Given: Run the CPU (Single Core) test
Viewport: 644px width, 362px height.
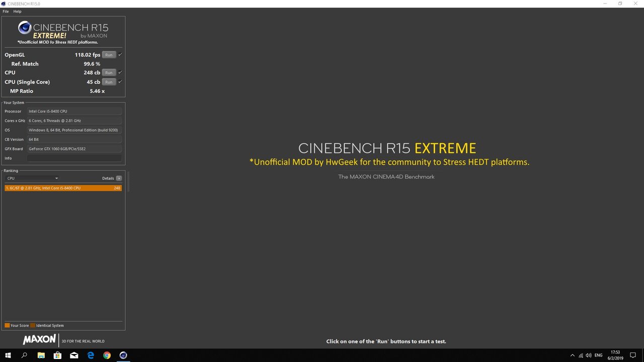Looking at the screenshot, I should (x=109, y=82).
